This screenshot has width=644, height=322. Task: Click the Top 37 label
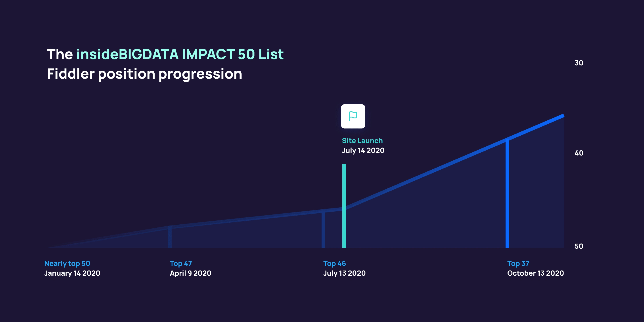click(518, 263)
